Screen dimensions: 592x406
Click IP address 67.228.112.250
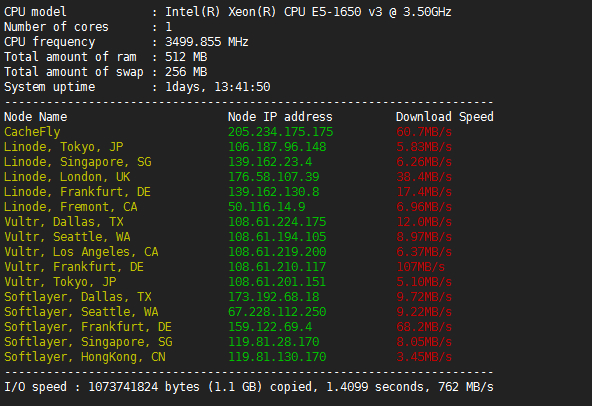click(277, 312)
